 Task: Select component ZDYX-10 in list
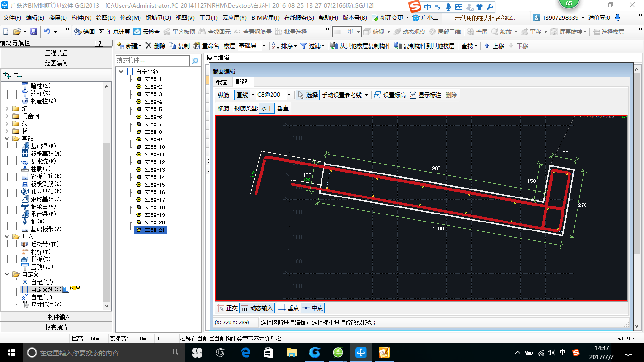155,147
